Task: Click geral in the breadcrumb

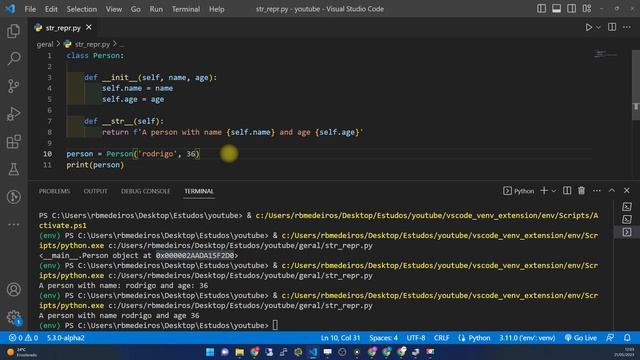Action: click(45, 44)
